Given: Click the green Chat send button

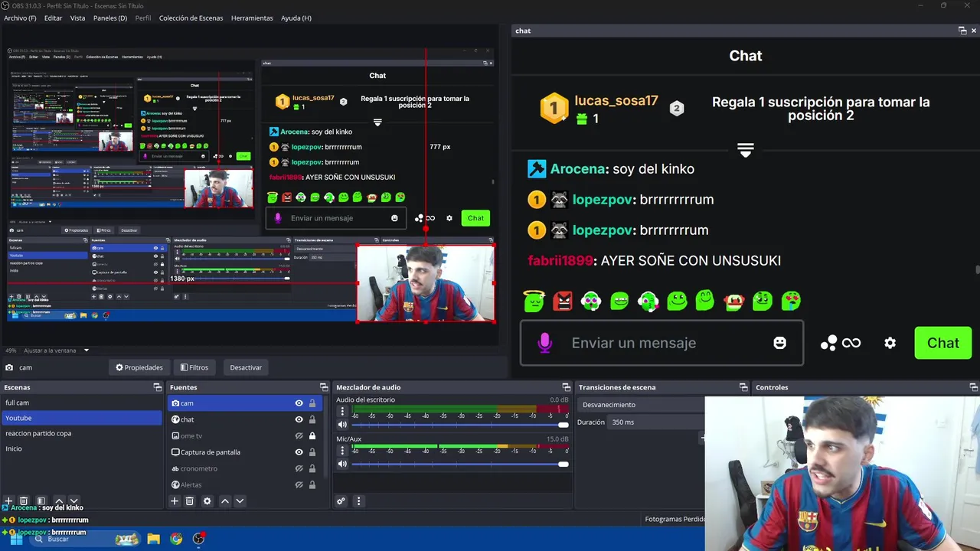Looking at the screenshot, I should tap(942, 343).
